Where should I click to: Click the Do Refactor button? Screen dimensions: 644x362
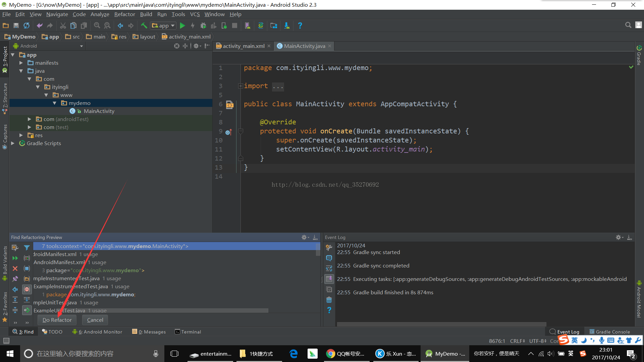point(57,320)
